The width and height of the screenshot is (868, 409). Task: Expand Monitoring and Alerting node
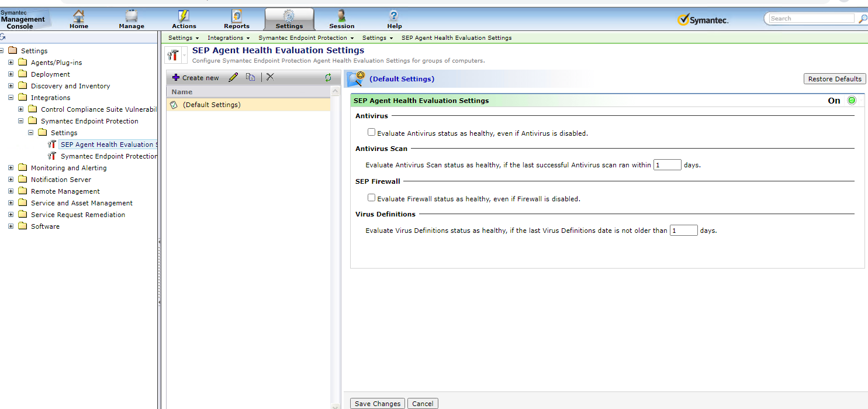point(11,168)
